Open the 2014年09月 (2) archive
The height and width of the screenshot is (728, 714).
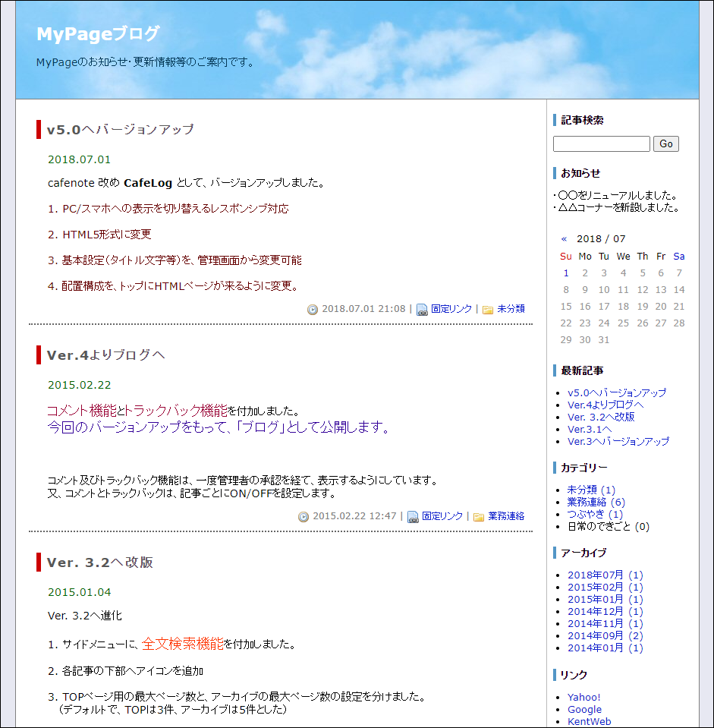(x=605, y=635)
